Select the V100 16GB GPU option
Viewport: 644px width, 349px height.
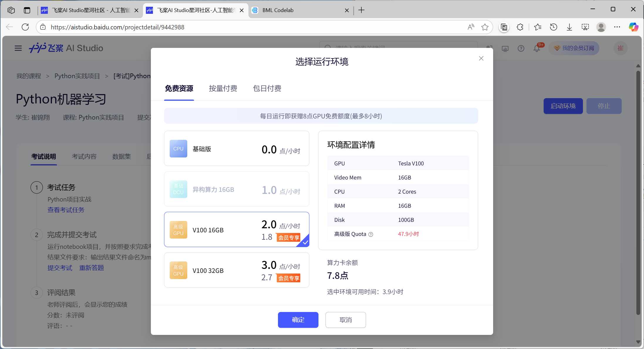(236, 230)
